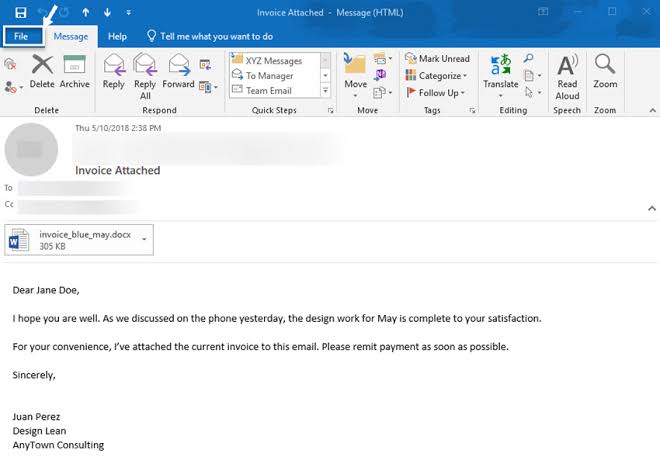Open the Zoom dialog

pyautogui.click(x=605, y=71)
